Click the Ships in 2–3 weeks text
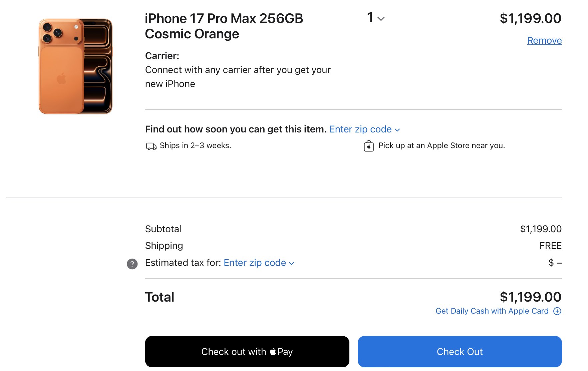588x371 pixels. tap(195, 145)
